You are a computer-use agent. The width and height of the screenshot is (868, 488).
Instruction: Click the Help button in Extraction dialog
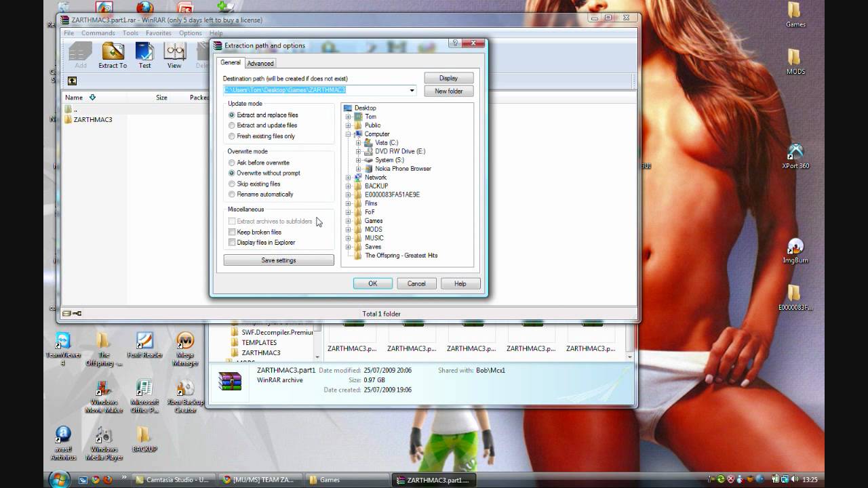(460, 284)
